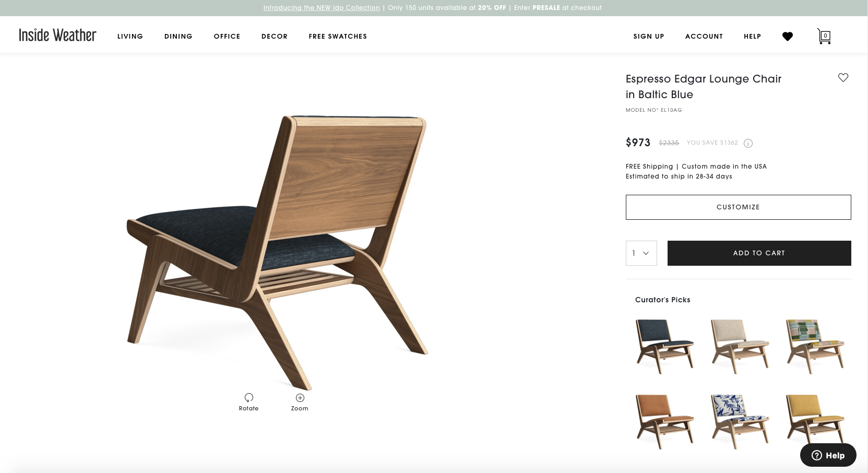Click the price info icon
Screen dimensions: 868x473
click(x=748, y=143)
